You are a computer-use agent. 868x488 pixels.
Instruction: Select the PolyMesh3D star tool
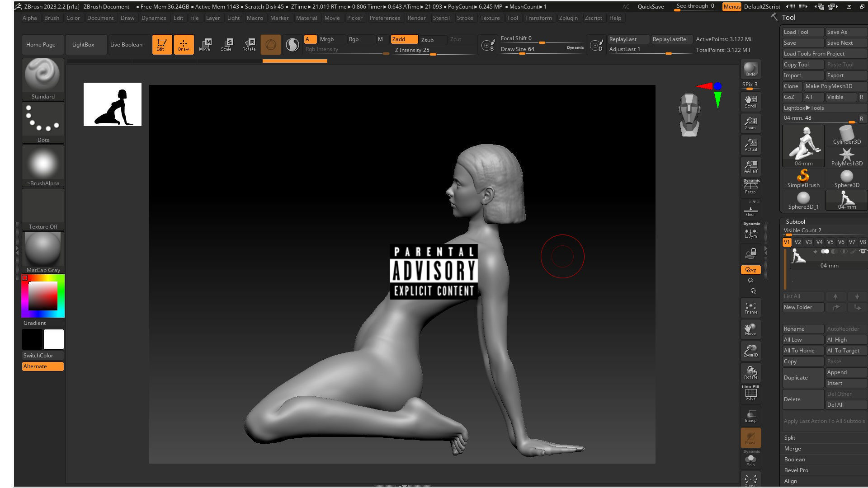click(x=847, y=156)
